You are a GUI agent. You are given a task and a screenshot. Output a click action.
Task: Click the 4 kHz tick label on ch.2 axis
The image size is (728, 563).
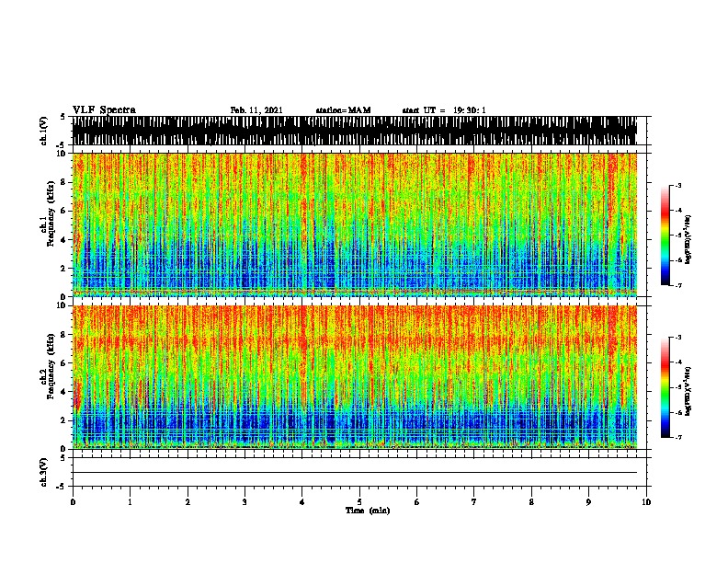click(x=63, y=392)
